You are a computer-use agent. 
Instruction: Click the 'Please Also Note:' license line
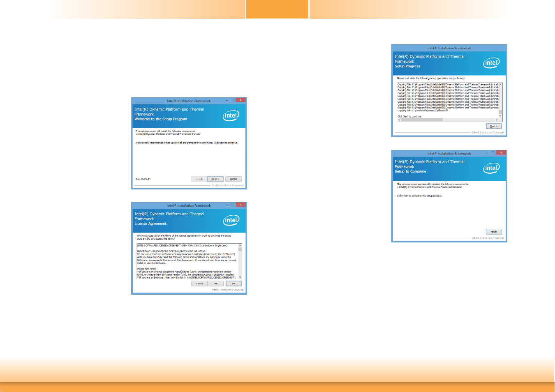coord(146,269)
